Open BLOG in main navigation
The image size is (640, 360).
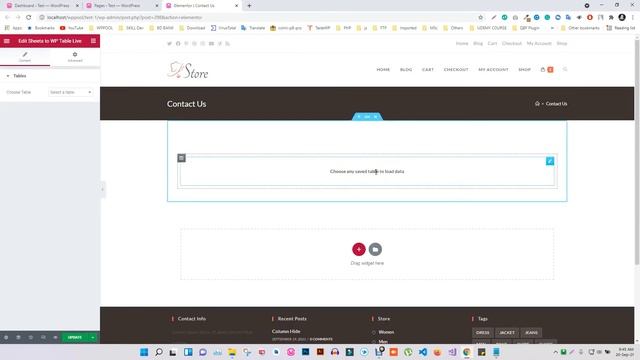(406, 70)
